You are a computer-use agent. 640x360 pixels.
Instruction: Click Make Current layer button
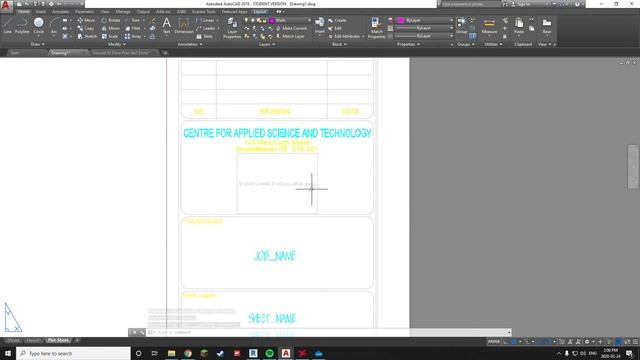[291, 28]
